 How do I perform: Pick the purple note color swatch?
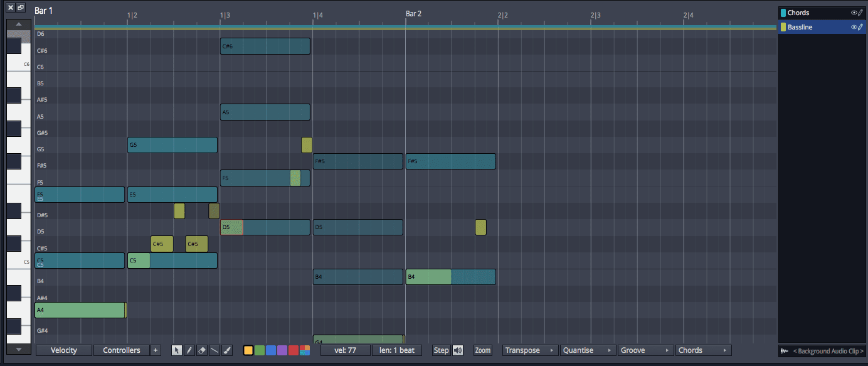pyautogui.click(x=282, y=350)
